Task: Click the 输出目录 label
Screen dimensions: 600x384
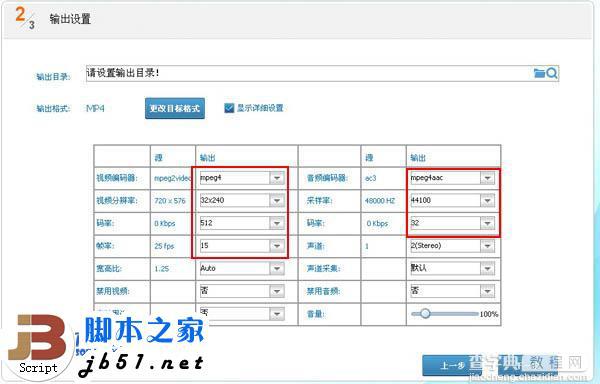Action: tap(53, 76)
